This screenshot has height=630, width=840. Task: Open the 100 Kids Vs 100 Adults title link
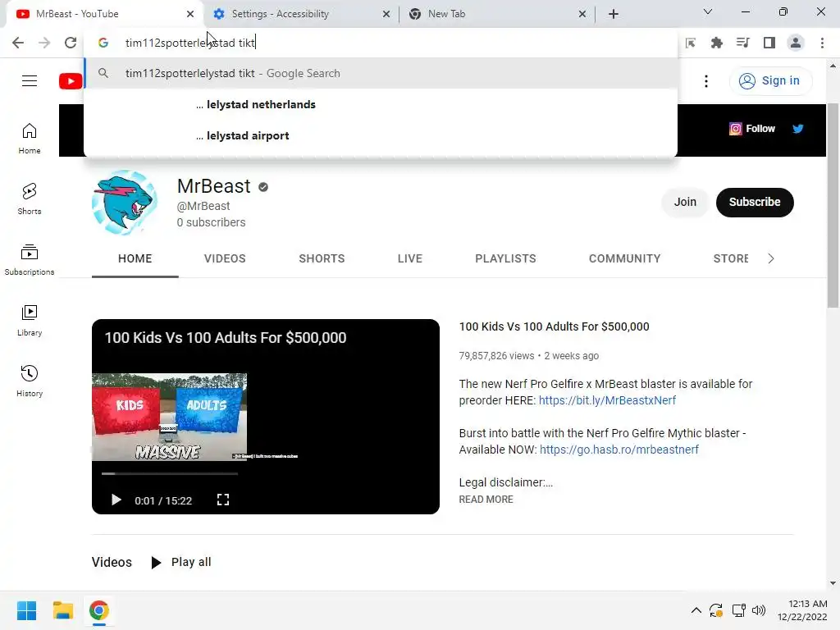click(554, 326)
